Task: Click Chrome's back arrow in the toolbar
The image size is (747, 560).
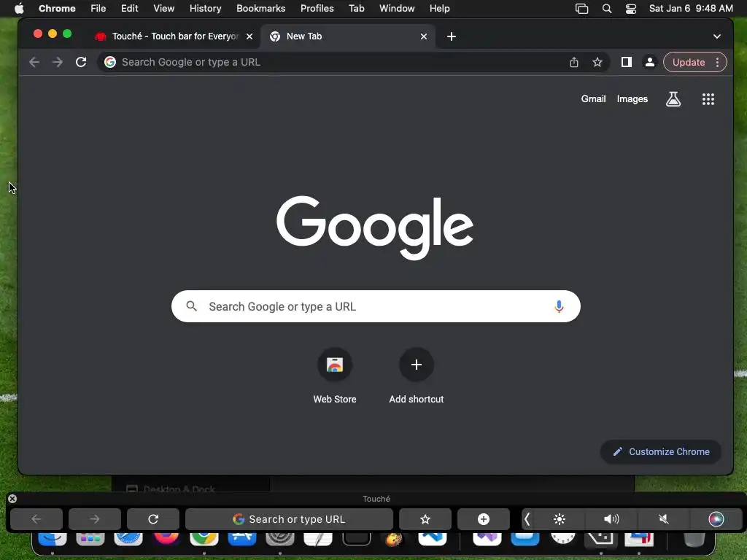Action: [34, 62]
